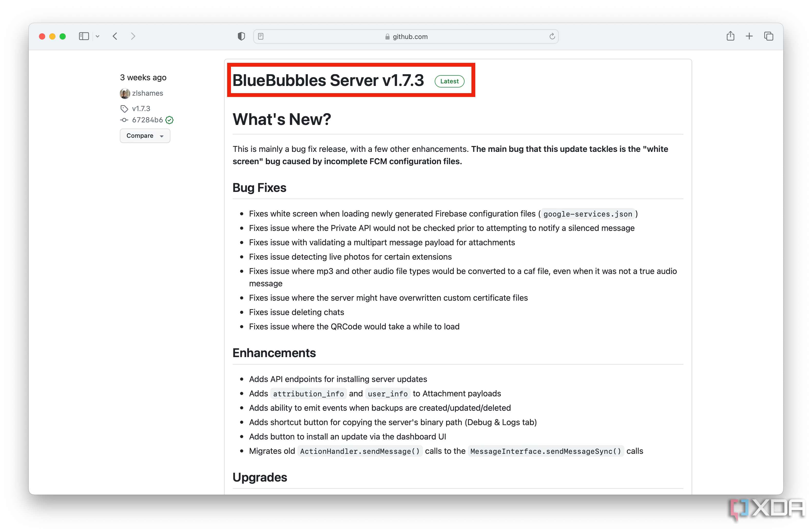Click the github.com address bar

(x=406, y=36)
